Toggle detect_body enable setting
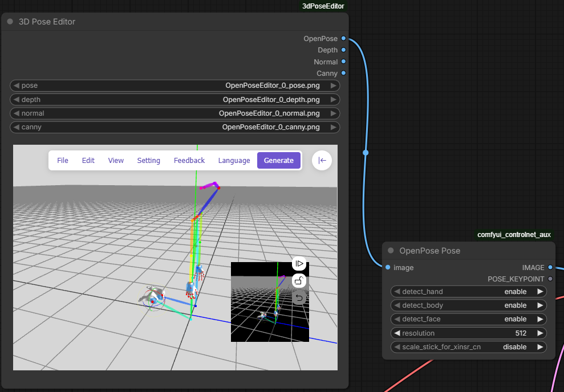 (468, 305)
